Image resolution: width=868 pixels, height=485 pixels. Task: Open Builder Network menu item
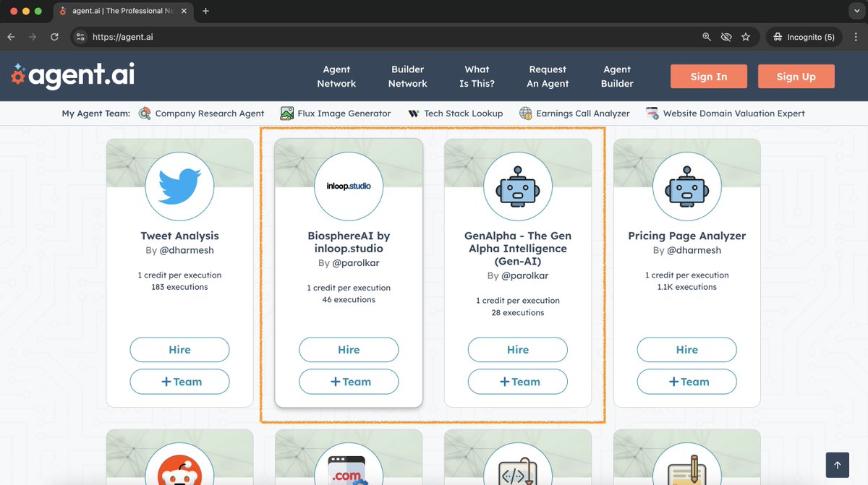[x=408, y=77]
